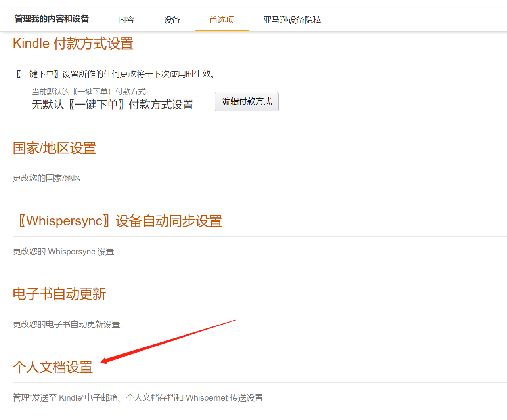The image size is (507, 420).
Task: Click the 管理“发送至 Kindle”电子邮箱 description
Action: (138, 398)
